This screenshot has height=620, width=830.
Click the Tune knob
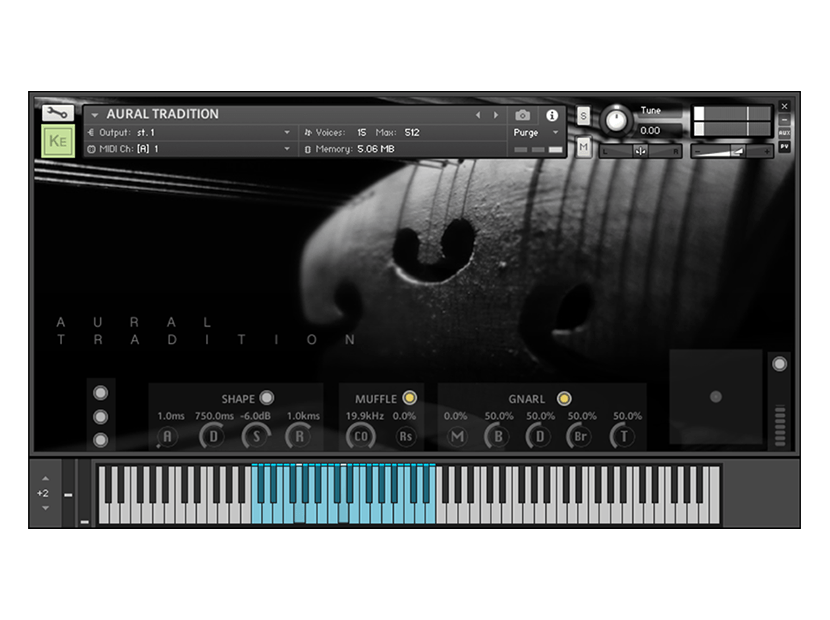(616, 120)
